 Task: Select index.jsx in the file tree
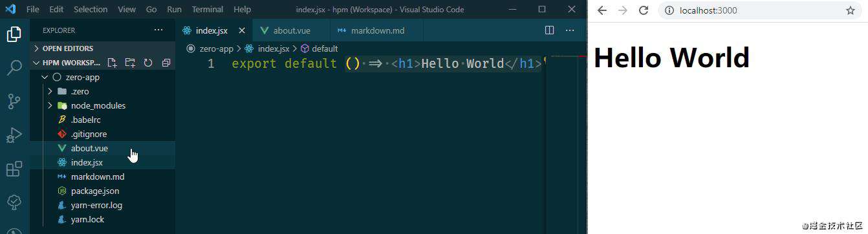click(102, 162)
